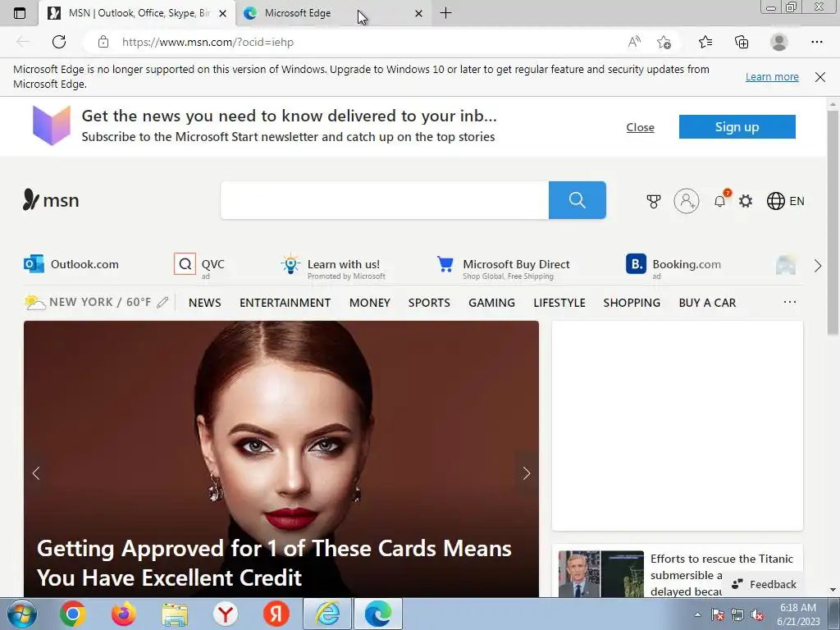Close the newsletter banner via Close link
This screenshot has width=840, height=630.
coord(640,127)
